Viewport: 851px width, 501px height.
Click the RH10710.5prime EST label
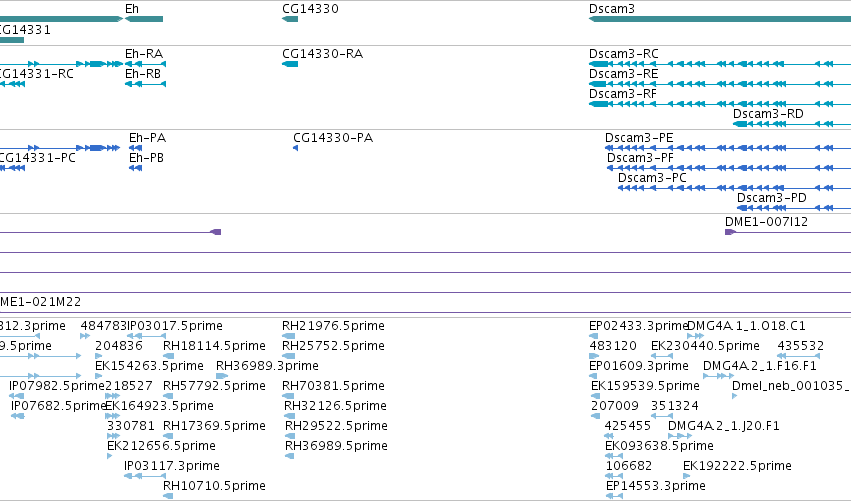214,485
